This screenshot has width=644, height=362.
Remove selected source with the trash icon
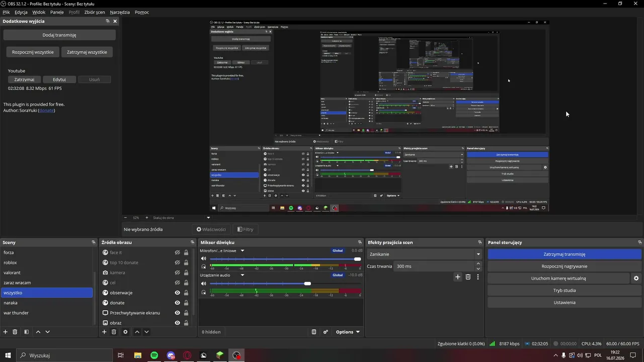pos(114,332)
